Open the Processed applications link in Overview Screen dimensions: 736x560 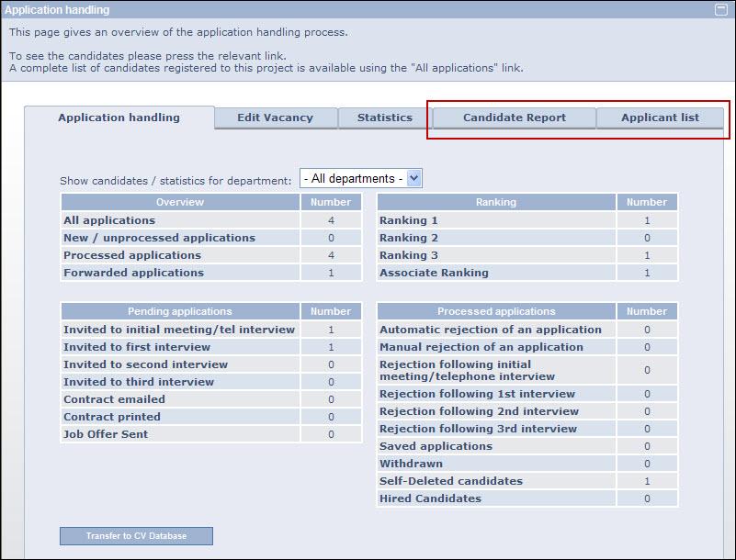pyautogui.click(x=132, y=255)
